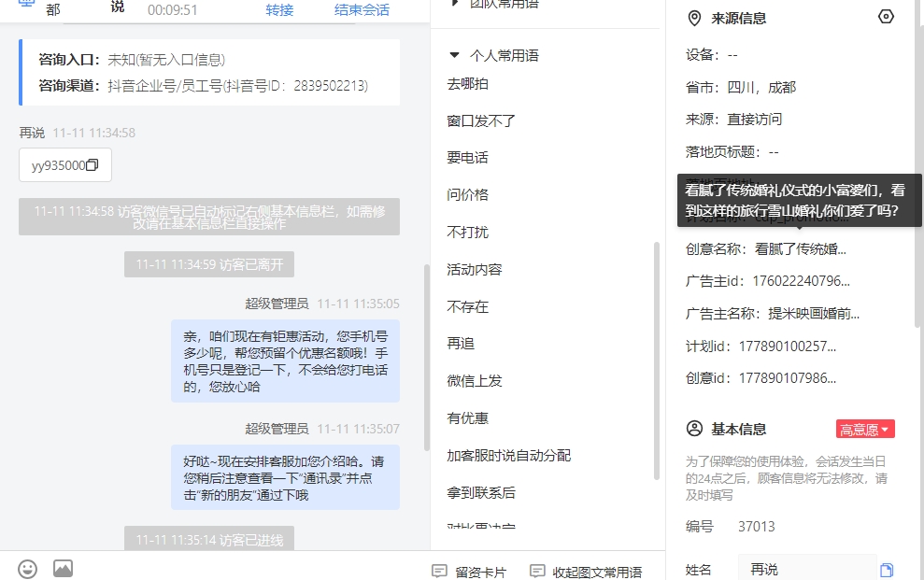Select quick phrase 不存在
The width and height of the screenshot is (924, 580).
468,306
